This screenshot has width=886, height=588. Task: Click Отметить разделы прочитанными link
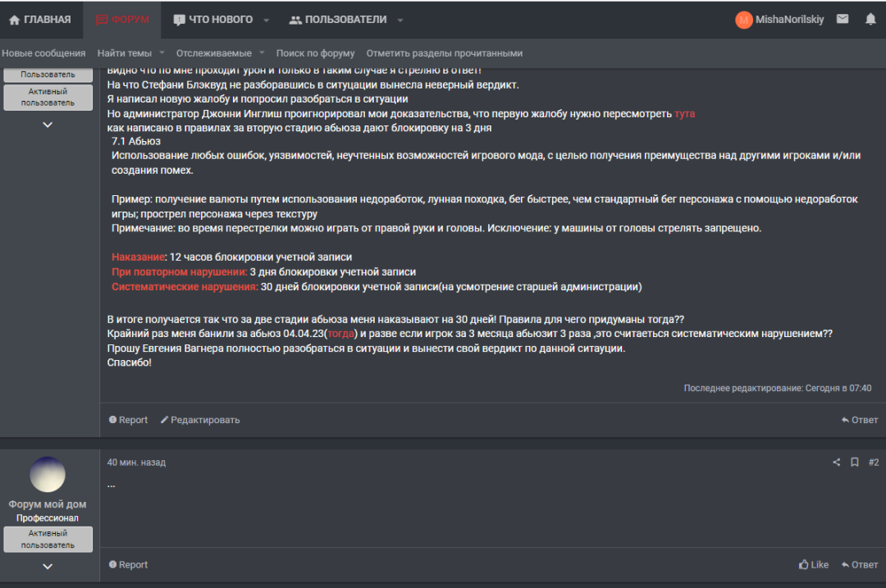[444, 53]
